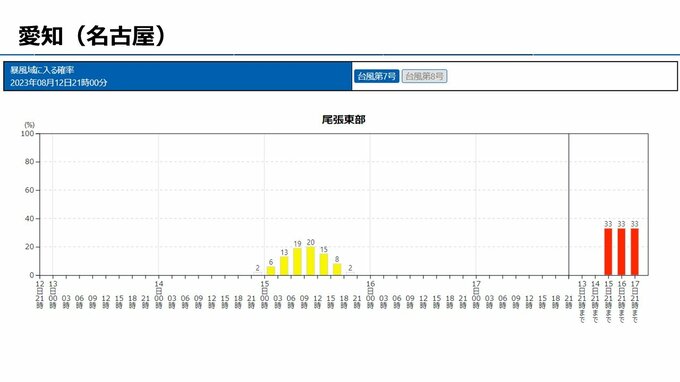Click the yellow bar labeled 19
Image resolution: width=680 pixels, height=382 pixels.
pyautogui.click(x=298, y=262)
